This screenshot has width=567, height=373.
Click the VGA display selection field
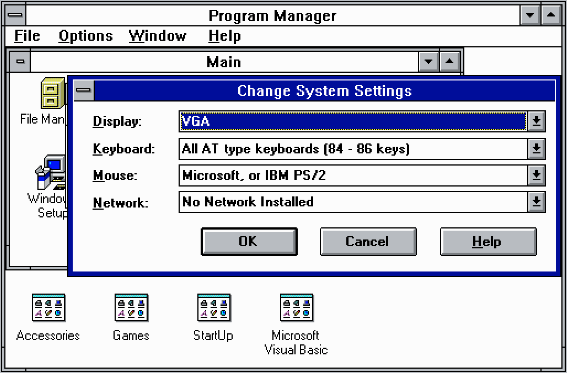coord(353,121)
